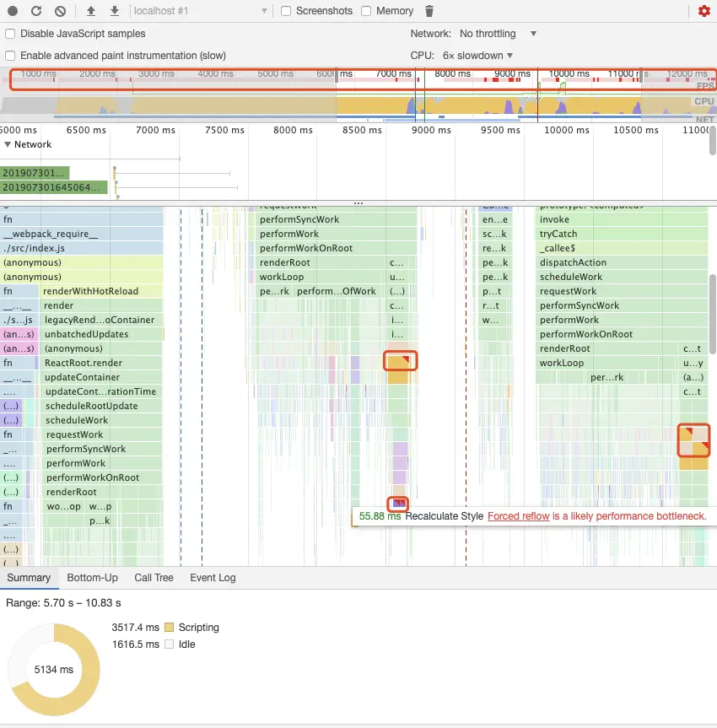
Task: Select the 201907301... network request bar
Action: (x=35, y=173)
